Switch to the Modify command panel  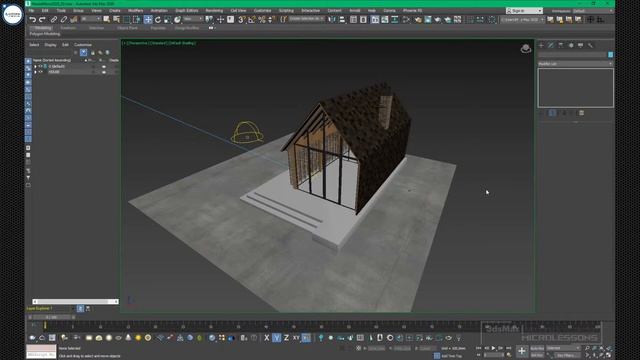pos(551,45)
